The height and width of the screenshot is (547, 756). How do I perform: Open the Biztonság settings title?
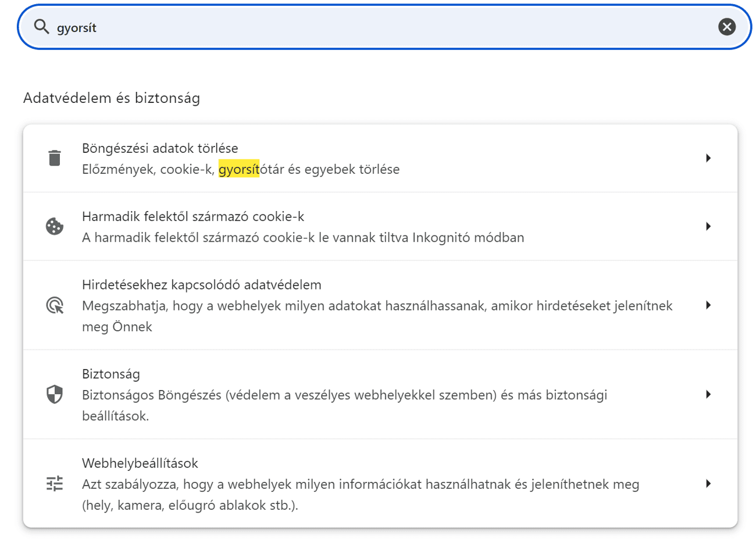(x=111, y=374)
